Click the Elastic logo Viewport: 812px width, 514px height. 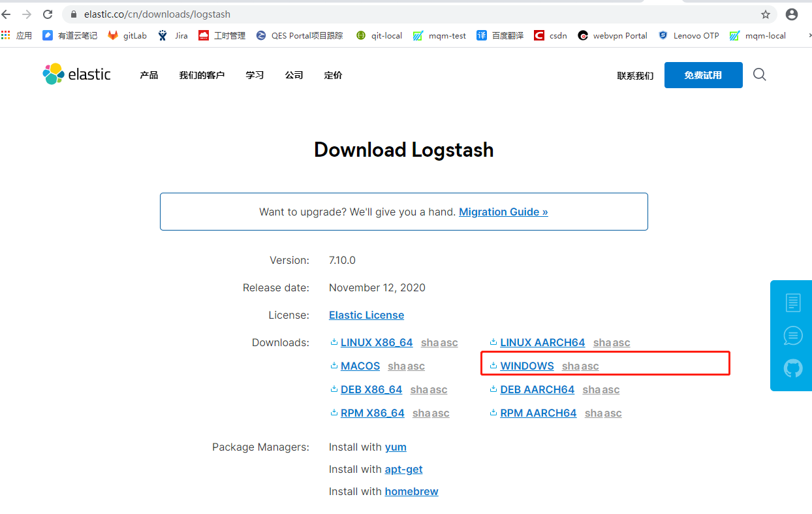(x=76, y=74)
